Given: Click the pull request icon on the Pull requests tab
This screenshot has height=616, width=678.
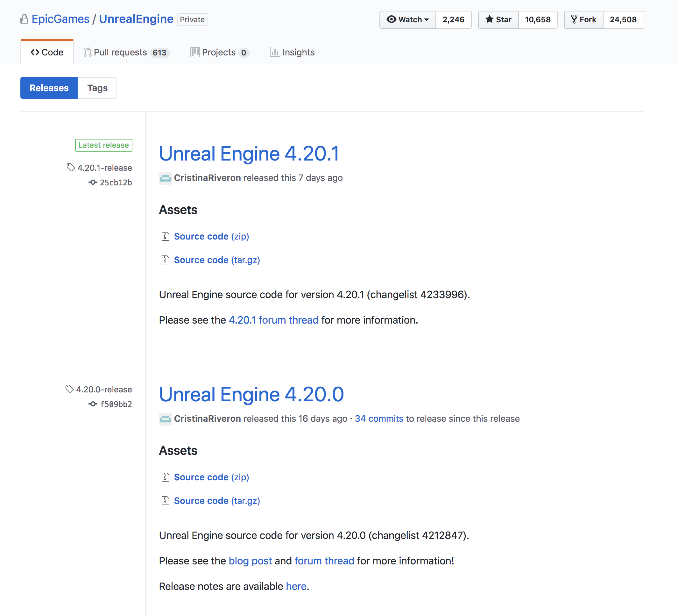Looking at the screenshot, I should pyautogui.click(x=88, y=52).
